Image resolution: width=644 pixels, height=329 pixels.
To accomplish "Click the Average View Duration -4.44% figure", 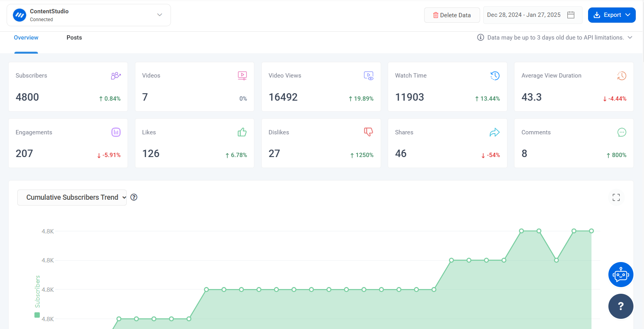I will coord(615,99).
